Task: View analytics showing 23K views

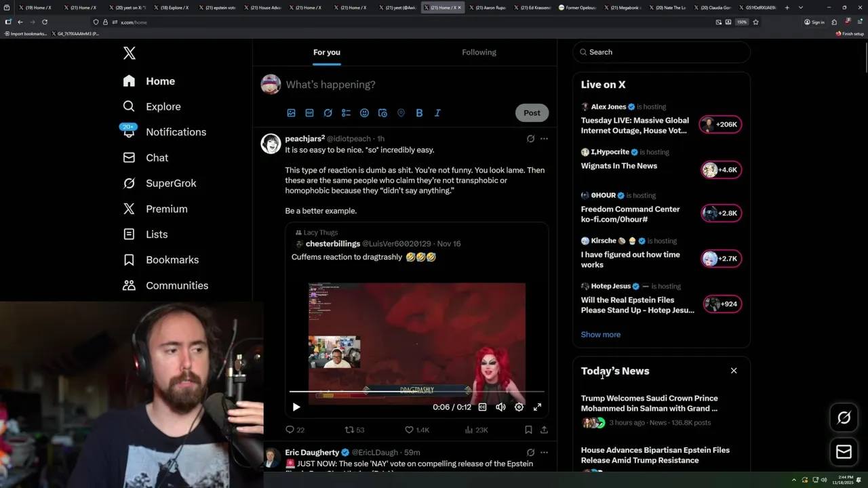Action: pyautogui.click(x=476, y=430)
